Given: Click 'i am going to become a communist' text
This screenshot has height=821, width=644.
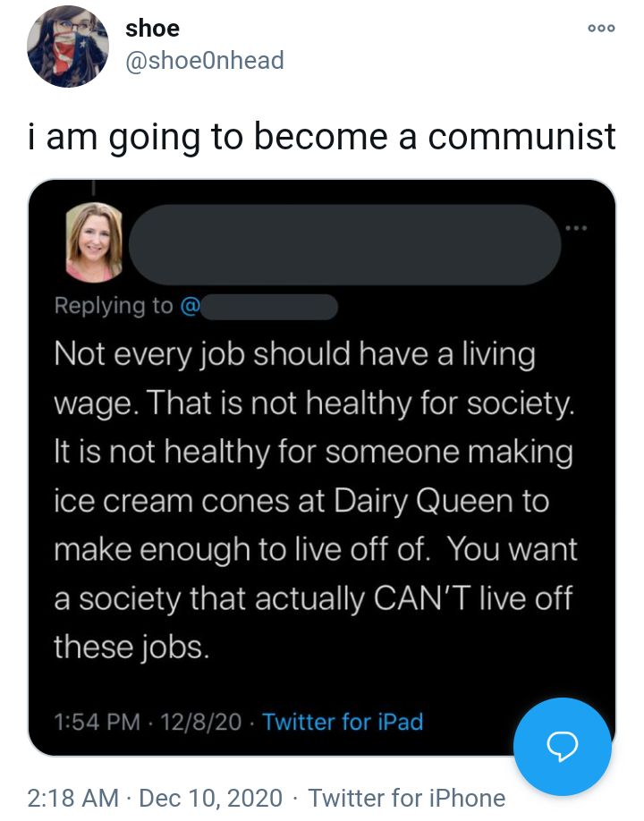Looking at the screenshot, I should pos(321,137).
